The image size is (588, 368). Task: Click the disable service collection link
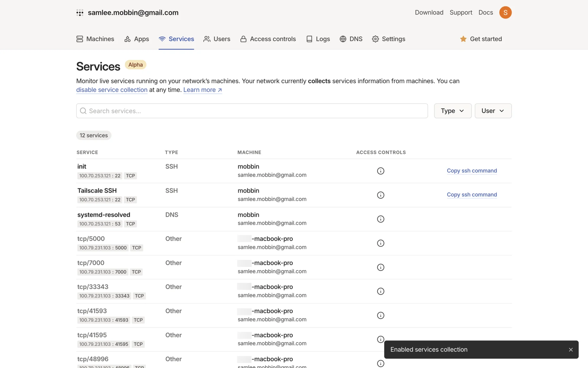(x=112, y=90)
